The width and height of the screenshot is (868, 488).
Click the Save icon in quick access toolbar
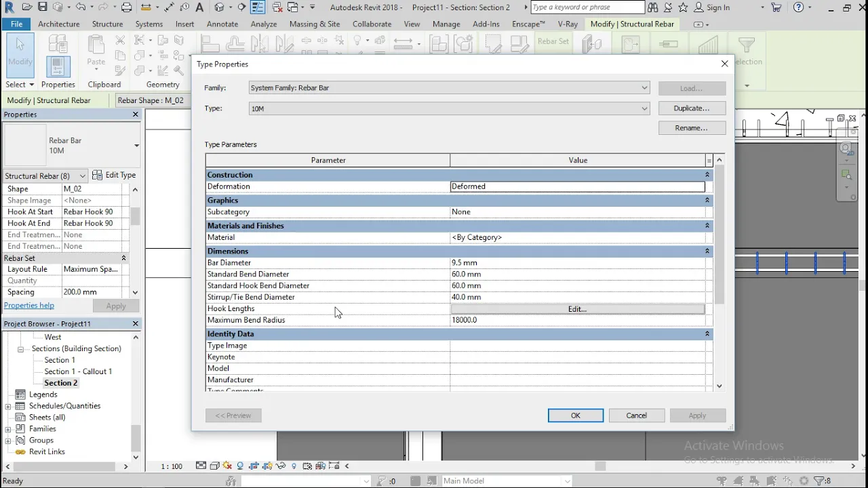43,7
